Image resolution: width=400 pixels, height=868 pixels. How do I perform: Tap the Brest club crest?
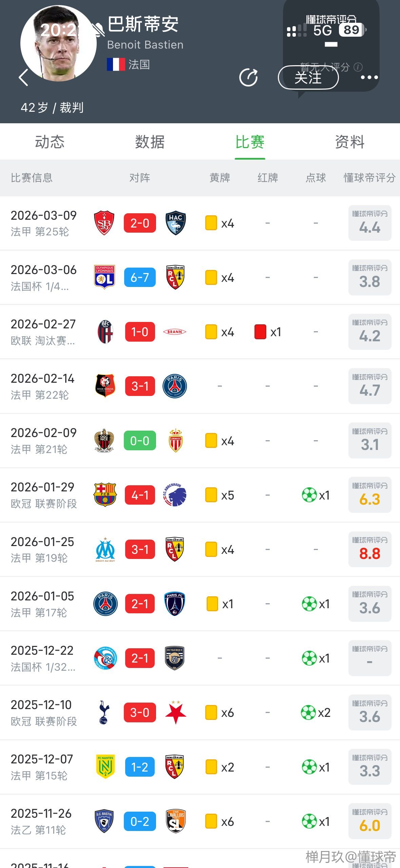[104, 223]
